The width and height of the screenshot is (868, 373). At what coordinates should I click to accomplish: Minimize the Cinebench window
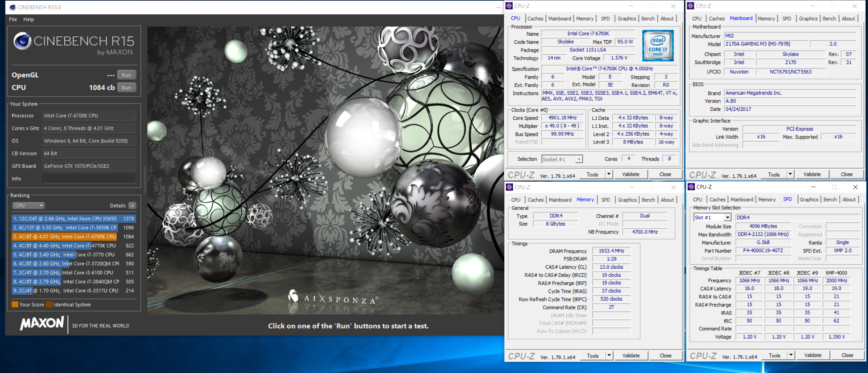(498, 7)
